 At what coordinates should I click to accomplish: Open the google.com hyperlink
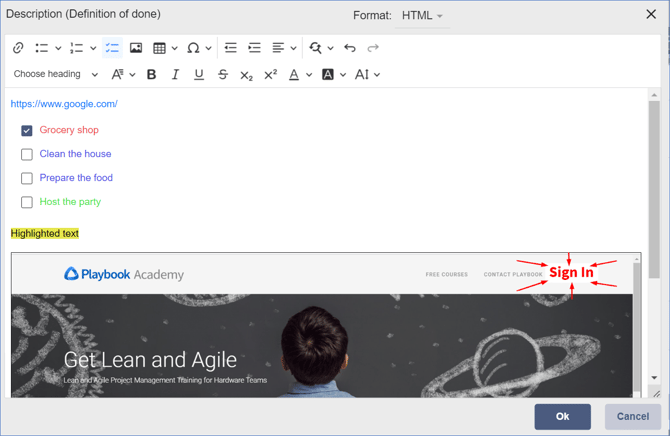[x=64, y=104]
